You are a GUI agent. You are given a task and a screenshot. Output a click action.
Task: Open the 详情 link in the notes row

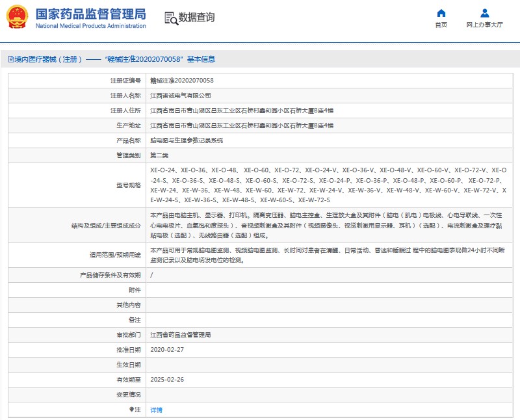pos(156,410)
